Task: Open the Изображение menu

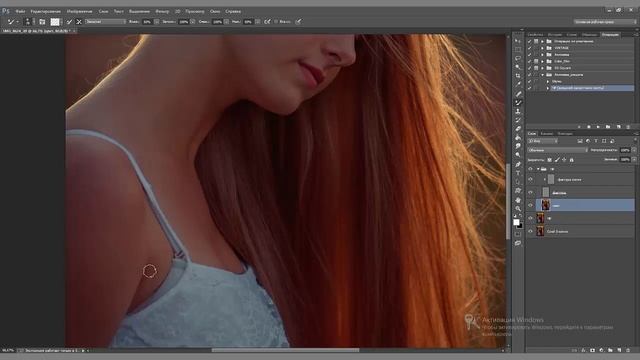Action: tap(80, 11)
